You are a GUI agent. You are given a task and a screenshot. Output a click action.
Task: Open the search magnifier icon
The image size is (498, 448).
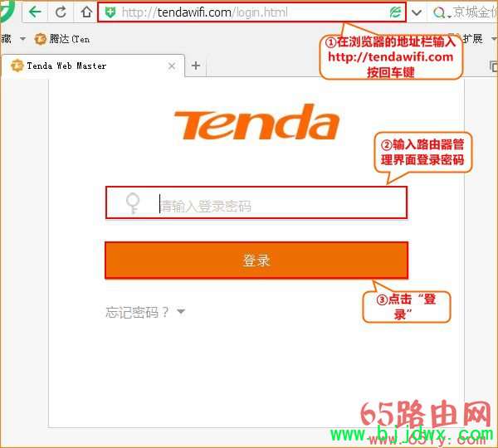[439, 12]
